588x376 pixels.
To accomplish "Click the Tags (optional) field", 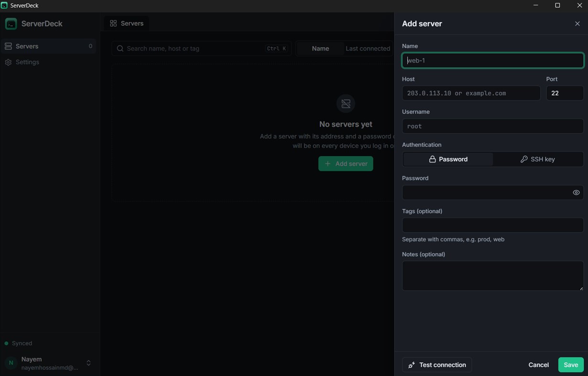I will [x=493, y=225].
